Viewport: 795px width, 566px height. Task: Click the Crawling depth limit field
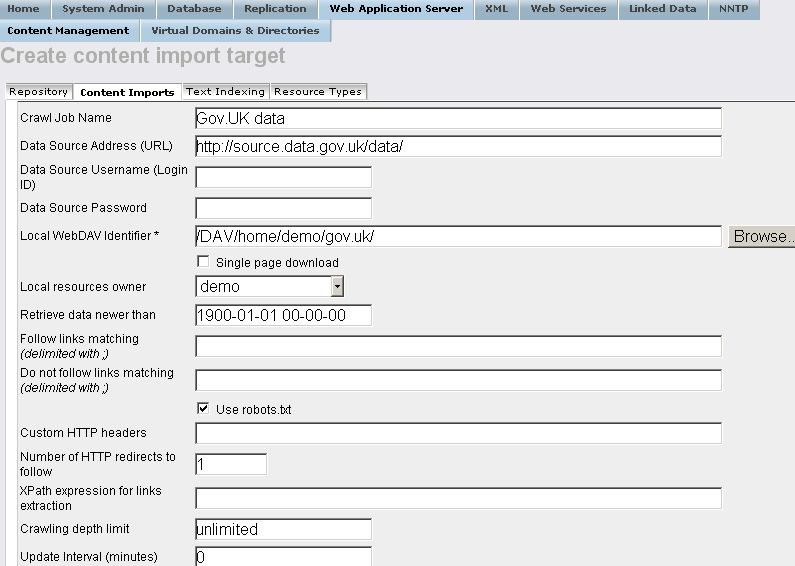283,529
